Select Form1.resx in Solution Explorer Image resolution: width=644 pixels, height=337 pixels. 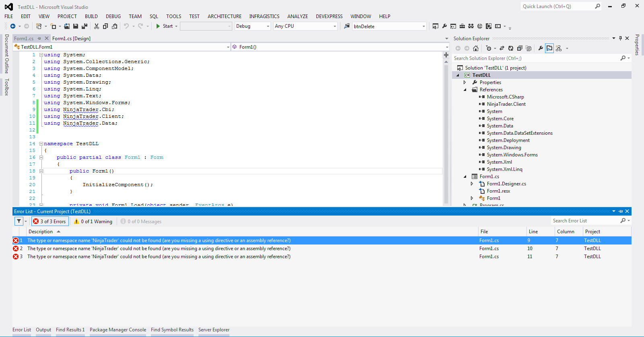pos(498,191)
